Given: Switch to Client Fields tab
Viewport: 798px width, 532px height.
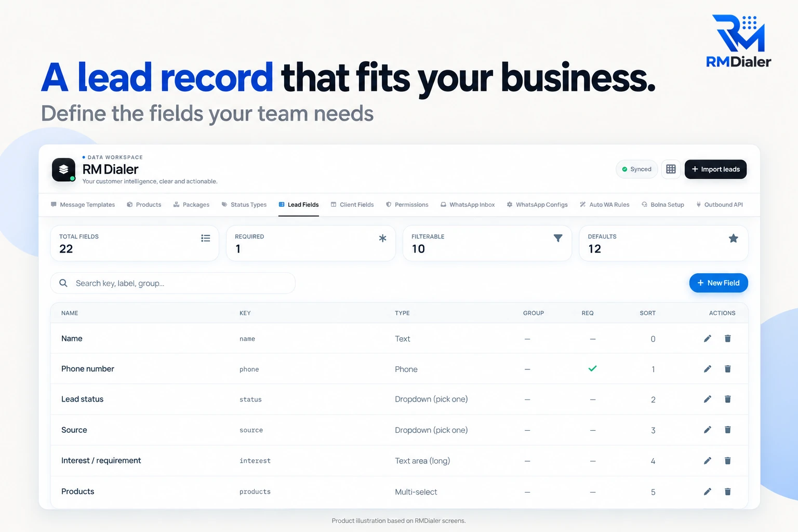Looking at the screenshot, I should click(x=352, y=205).
